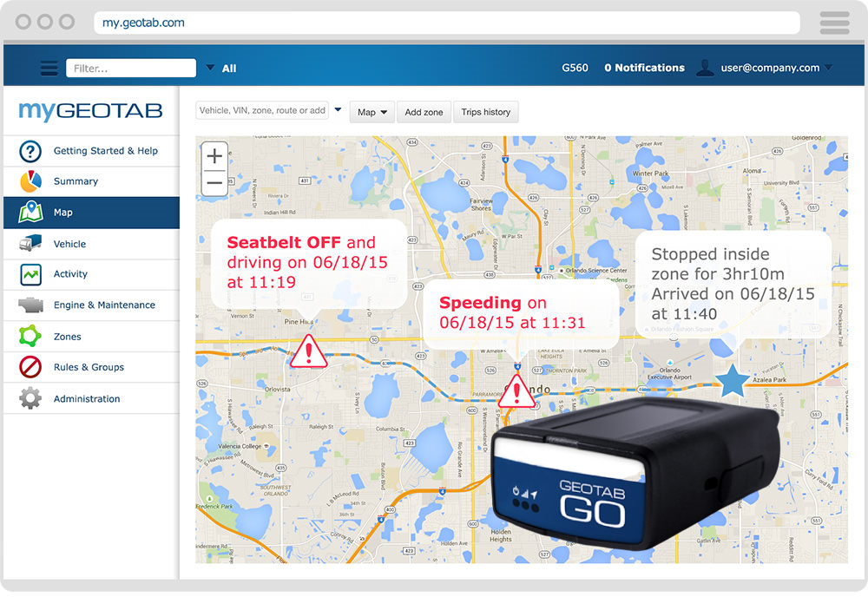Click the G560 database label
Screen dimensions: 868x597
[x=575, y=68]
